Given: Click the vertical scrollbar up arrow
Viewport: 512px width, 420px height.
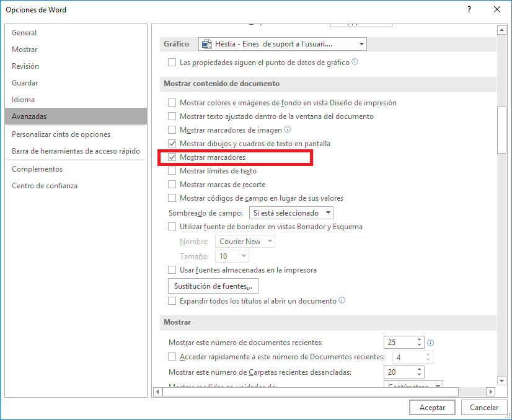Looking at the screenshot, I should 501,30.
